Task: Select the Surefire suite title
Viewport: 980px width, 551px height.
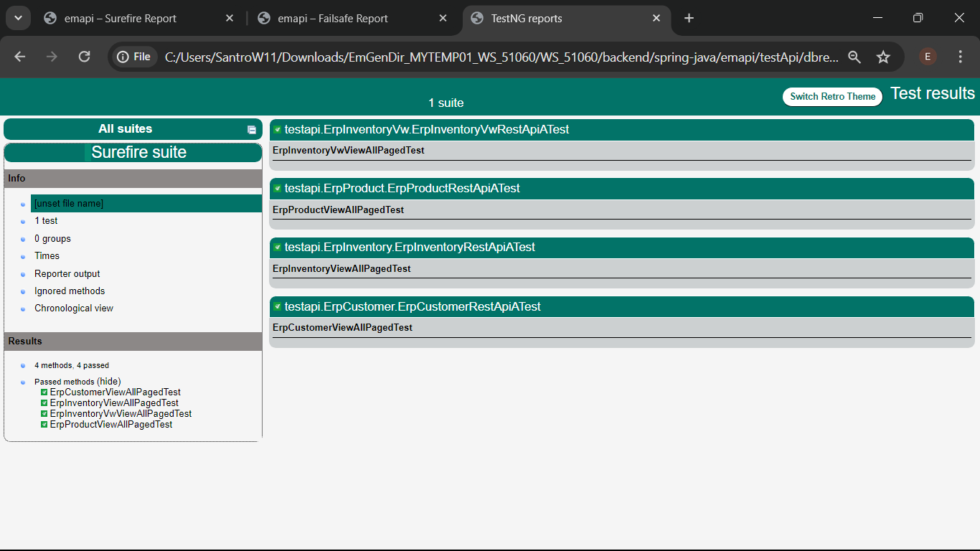Action: (138, 152)
